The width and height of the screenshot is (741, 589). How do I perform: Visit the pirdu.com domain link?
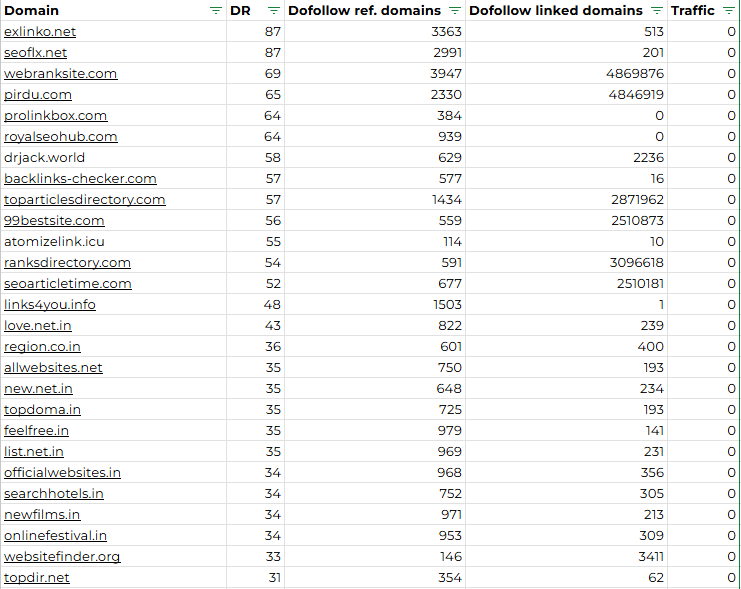[x=38, y=95]
